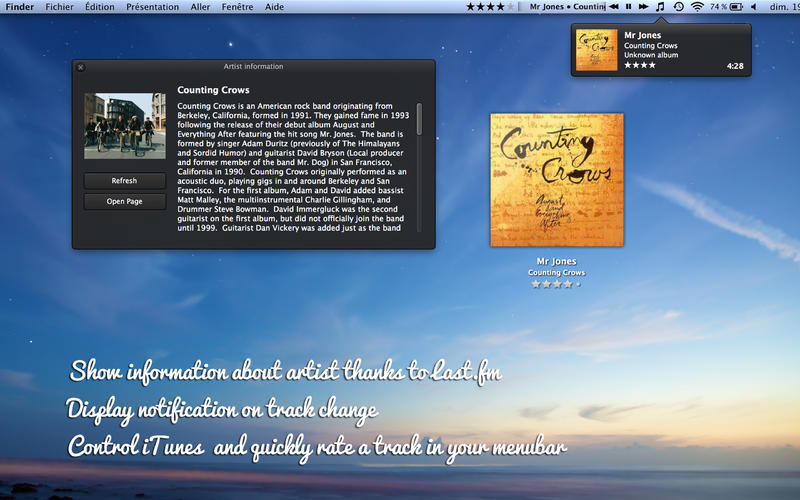Viewport: 800px width, 500px height.
Task: Click Open Page button
Action: tap(124, 202)
